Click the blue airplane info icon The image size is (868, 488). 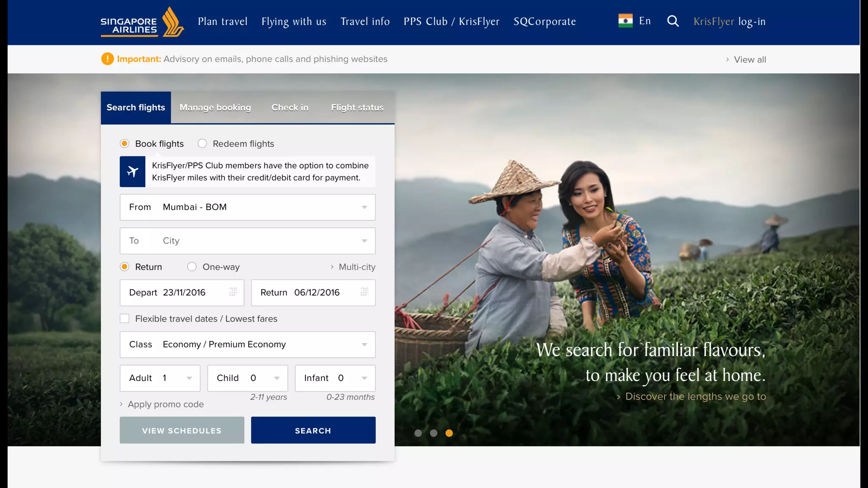[132, 172]
